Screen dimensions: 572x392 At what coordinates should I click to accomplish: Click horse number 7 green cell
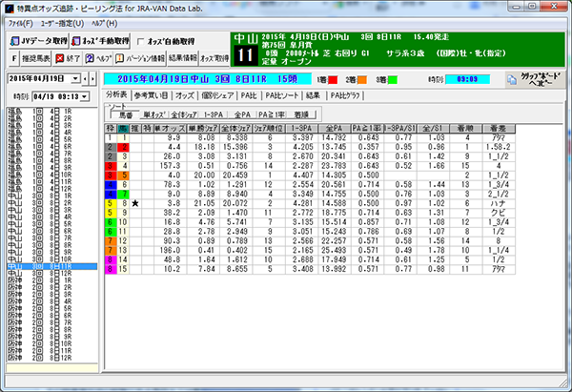(123, 194)
